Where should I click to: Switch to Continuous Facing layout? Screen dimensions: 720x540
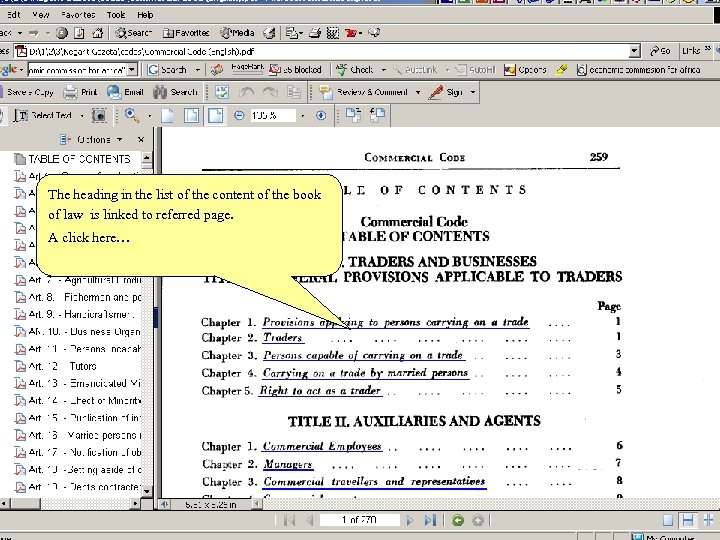click(708, 520)
